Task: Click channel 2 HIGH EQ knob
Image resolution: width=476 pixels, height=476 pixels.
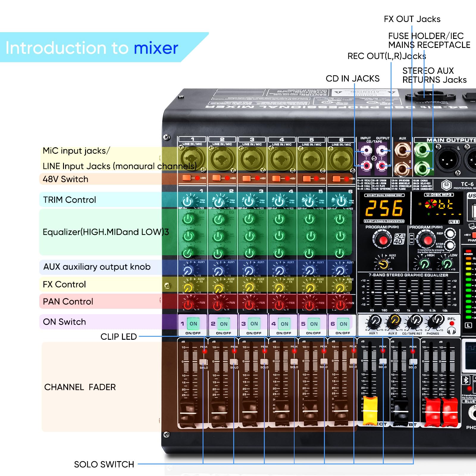Action: tap(219, 220)
